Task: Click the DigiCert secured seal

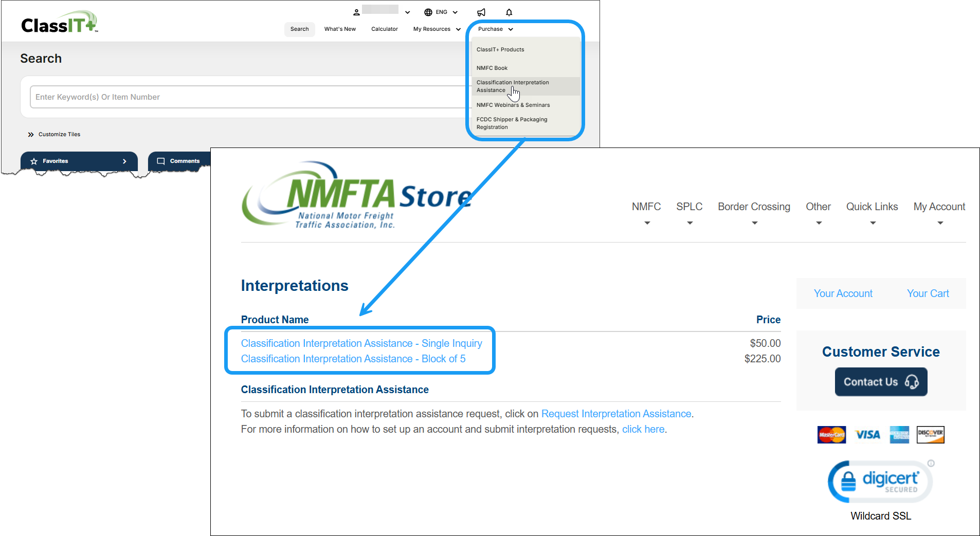Action: click(880, 481)
